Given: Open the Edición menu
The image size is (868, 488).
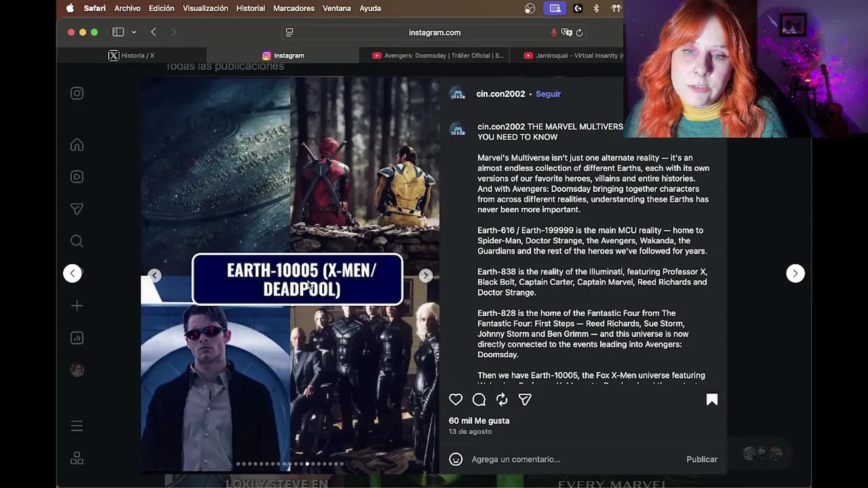Looking at the screenshot, I should coord(161,8).
